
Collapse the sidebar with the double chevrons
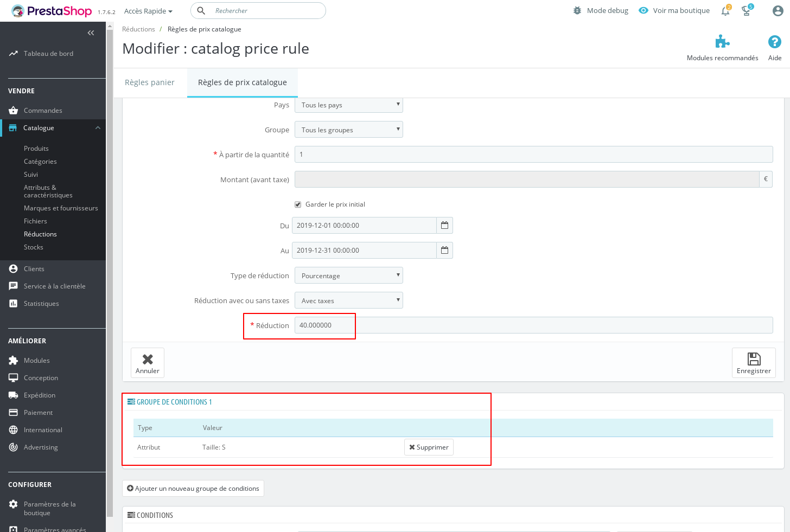point(91,33)
